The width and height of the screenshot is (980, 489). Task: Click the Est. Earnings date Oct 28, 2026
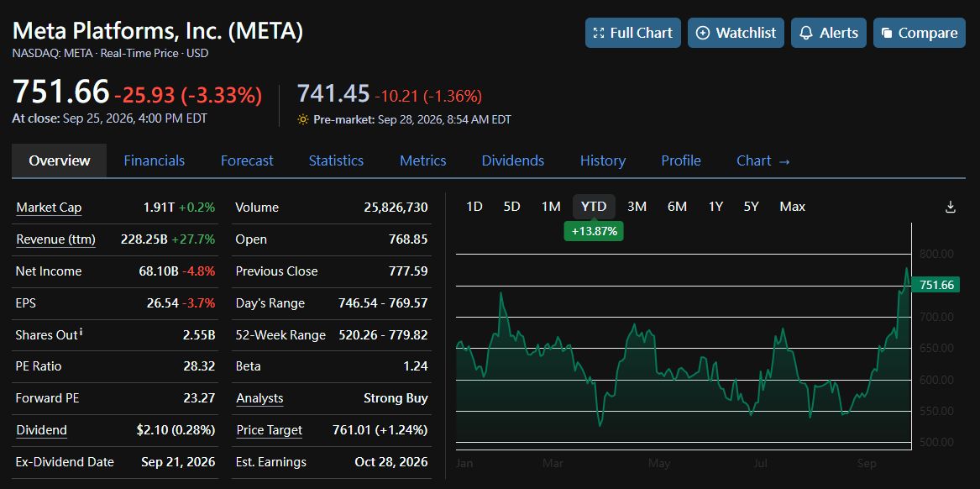[391, 462]
